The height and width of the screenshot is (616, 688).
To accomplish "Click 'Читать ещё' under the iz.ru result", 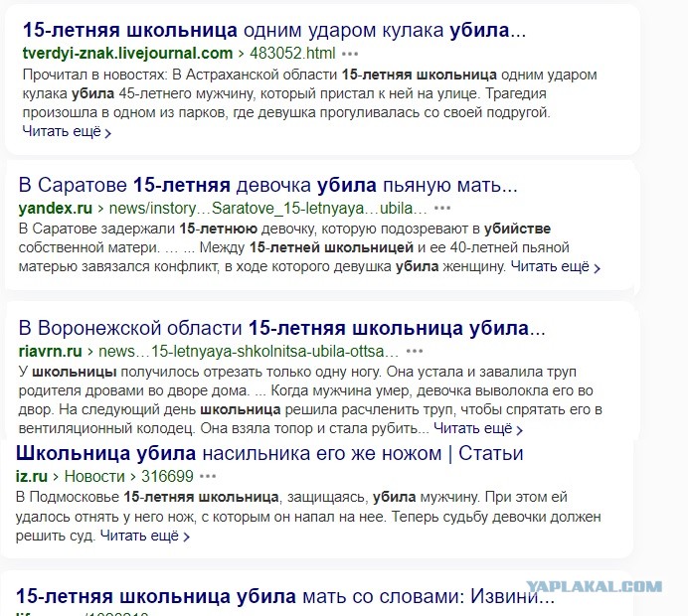I will pos(145,536).
